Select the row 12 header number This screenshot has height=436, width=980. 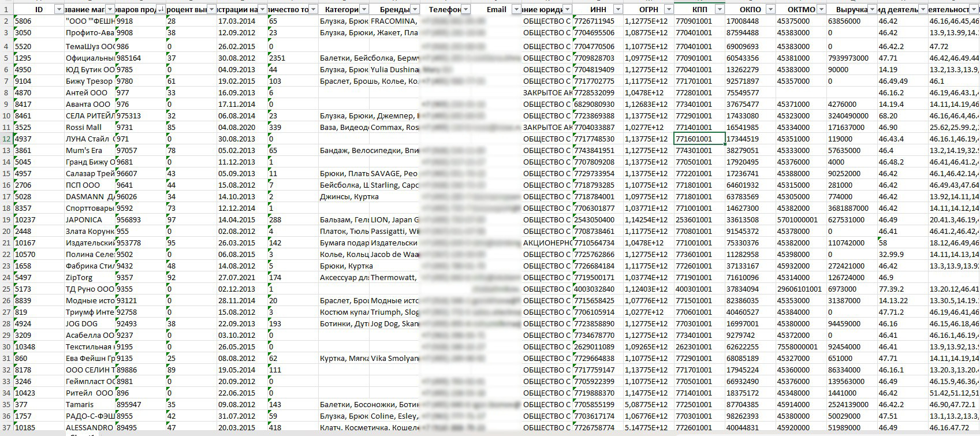[6, 139]
